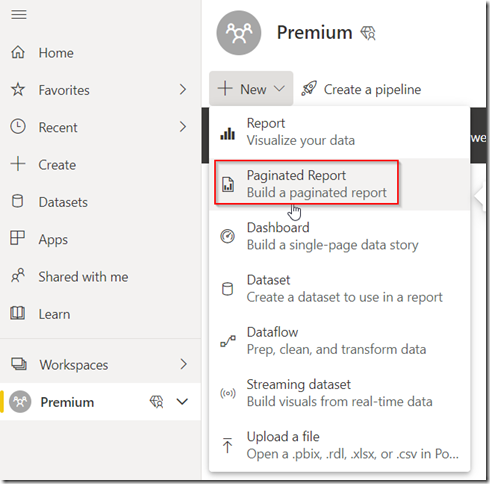Image resolution: width=490 pixels, height=484 pixels.
Task: Click 'Visualize your data' description
Action: 301,141
